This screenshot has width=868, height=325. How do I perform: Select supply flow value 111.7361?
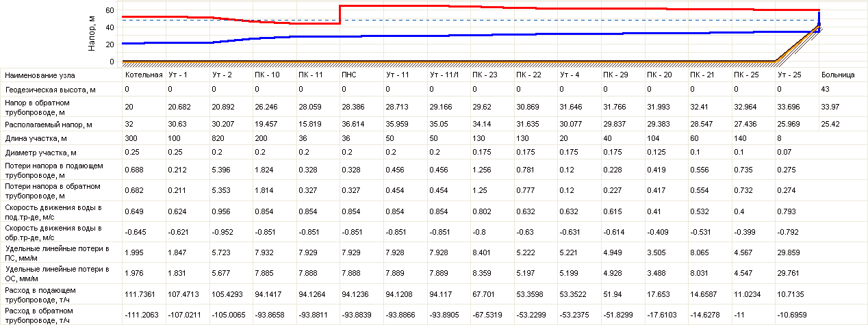[139, 294]
